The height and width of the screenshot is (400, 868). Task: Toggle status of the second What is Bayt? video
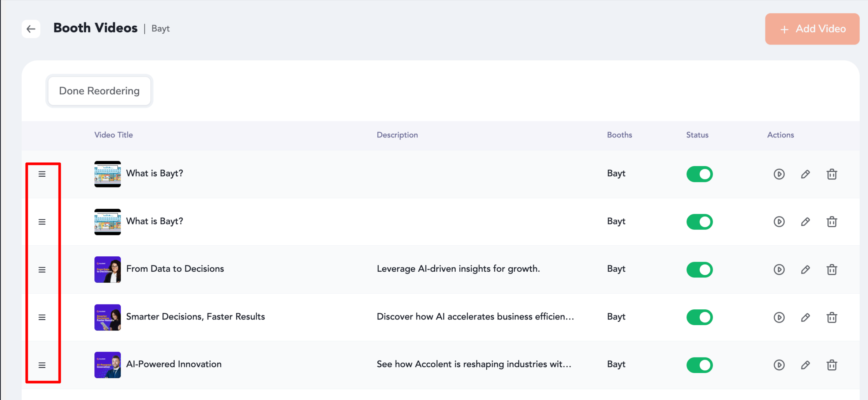pyautogui.click(x=699, y=222)
